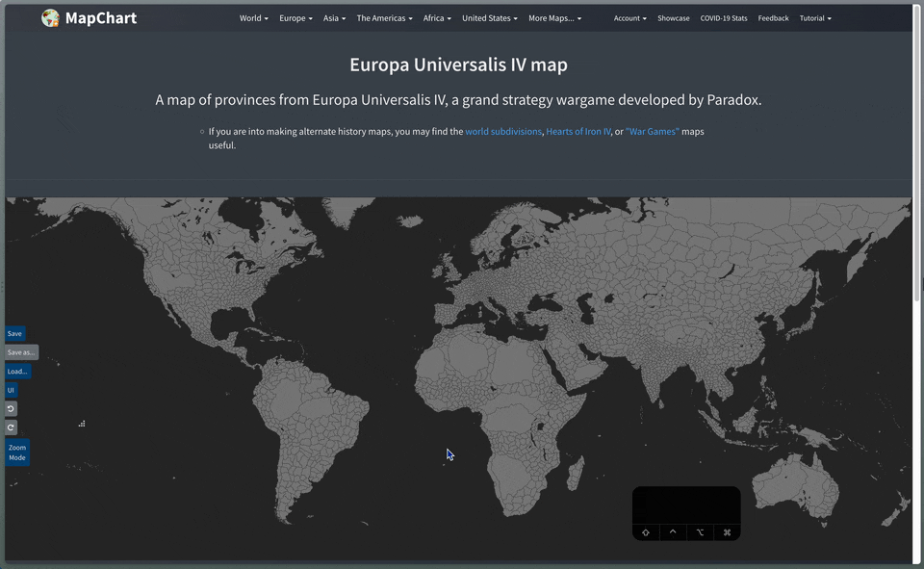This screenshot has height=569, width=924.
Task: Open the Showcase page
Action: [673, 18]
